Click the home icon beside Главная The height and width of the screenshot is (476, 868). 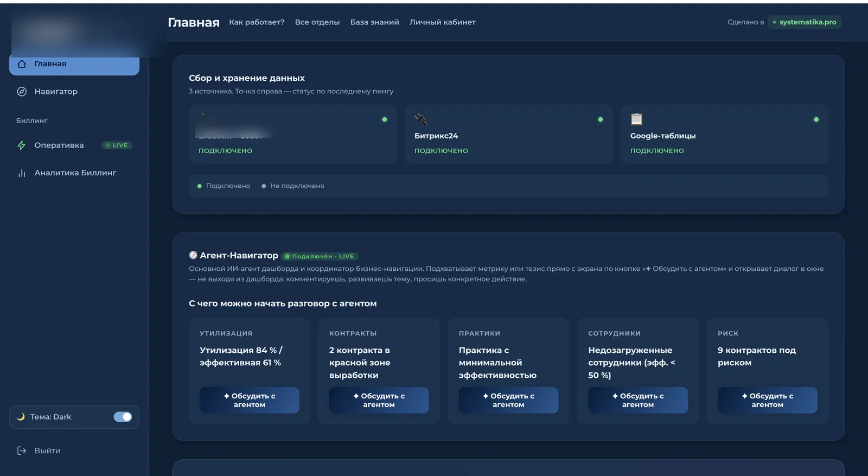pyautogui.click(x=22, y=64)
